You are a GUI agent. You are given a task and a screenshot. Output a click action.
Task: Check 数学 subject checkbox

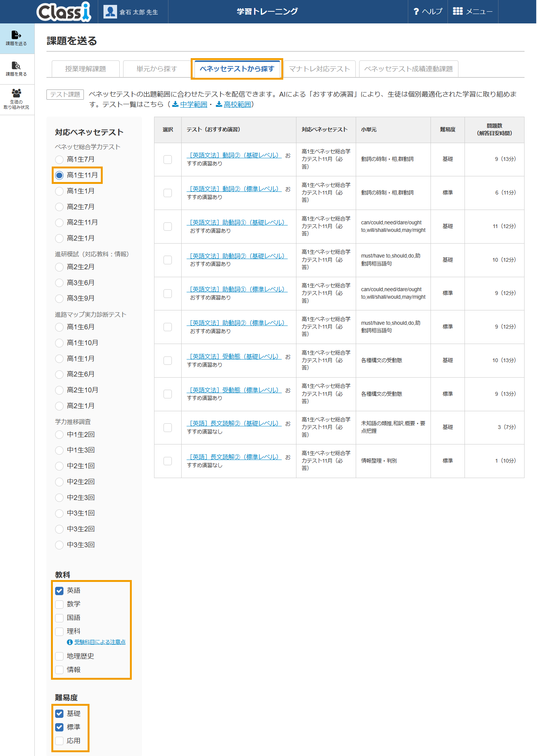pyautogui.click(x=59, y=604)
